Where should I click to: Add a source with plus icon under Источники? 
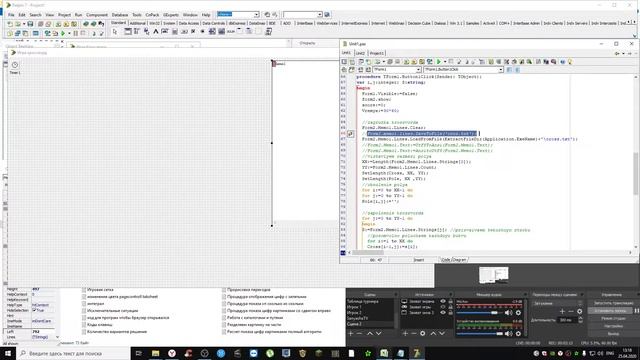pos(405,333)
